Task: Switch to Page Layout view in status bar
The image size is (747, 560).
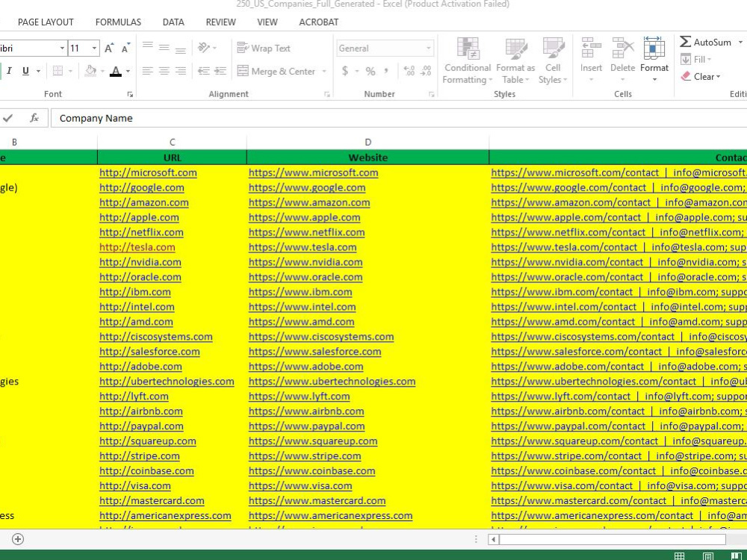Action: [708, 556]
